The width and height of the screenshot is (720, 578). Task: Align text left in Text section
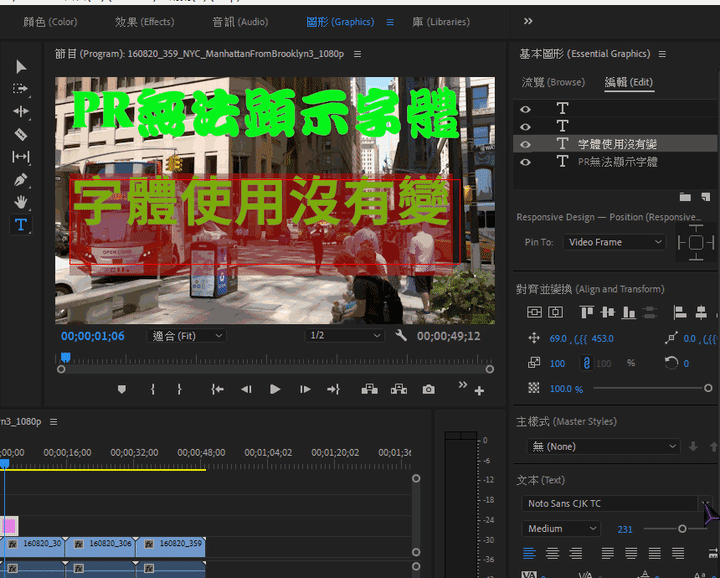529,553
